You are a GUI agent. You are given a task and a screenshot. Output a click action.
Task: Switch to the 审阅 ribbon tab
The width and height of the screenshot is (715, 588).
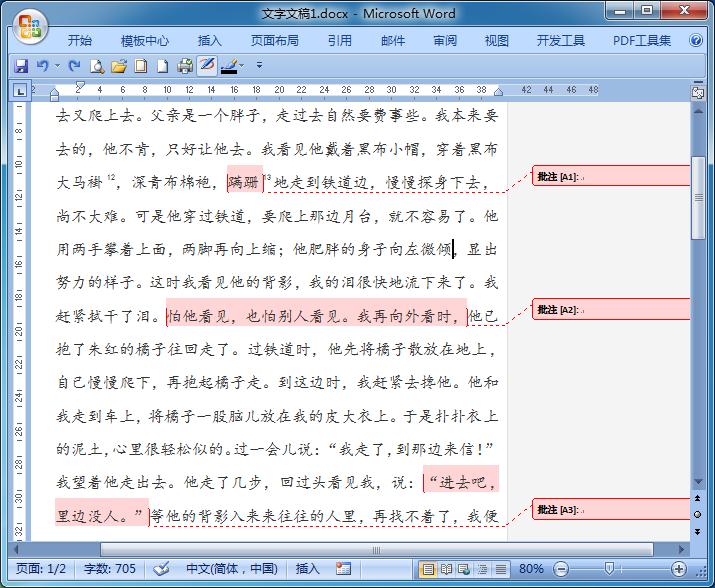[x=445, y=41]
